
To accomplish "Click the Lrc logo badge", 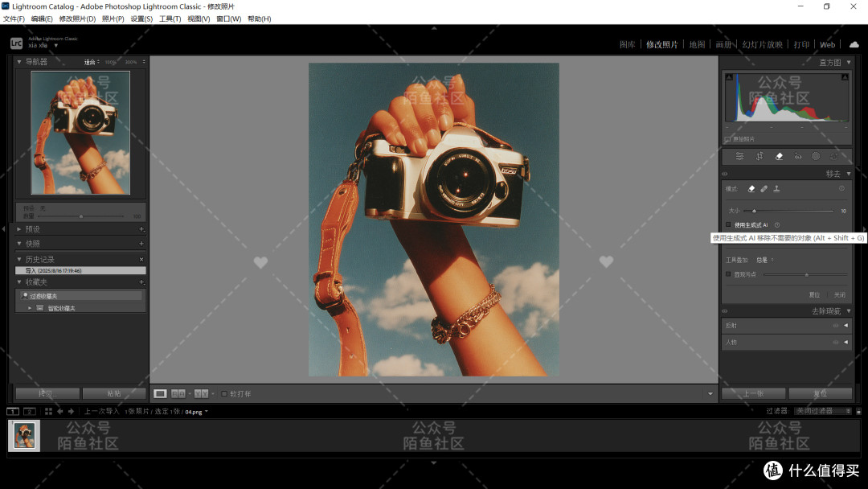I will [17, 43].
